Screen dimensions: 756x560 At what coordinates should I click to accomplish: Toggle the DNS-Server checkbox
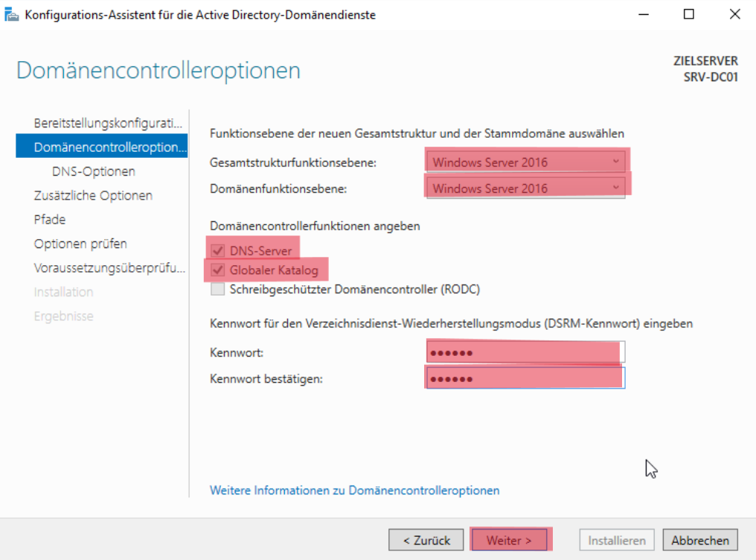(218, 251)
